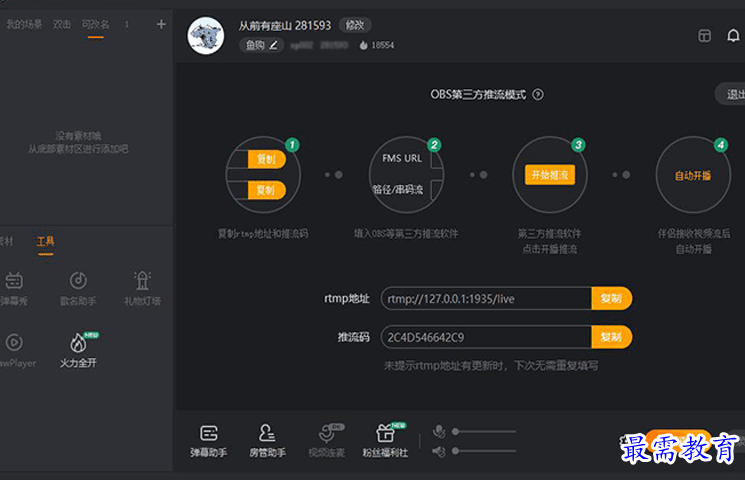This screenshot has width=745, height=480.
Task: Open 房管助手 in bottom toolbar
Action: [x=267, y=441]
